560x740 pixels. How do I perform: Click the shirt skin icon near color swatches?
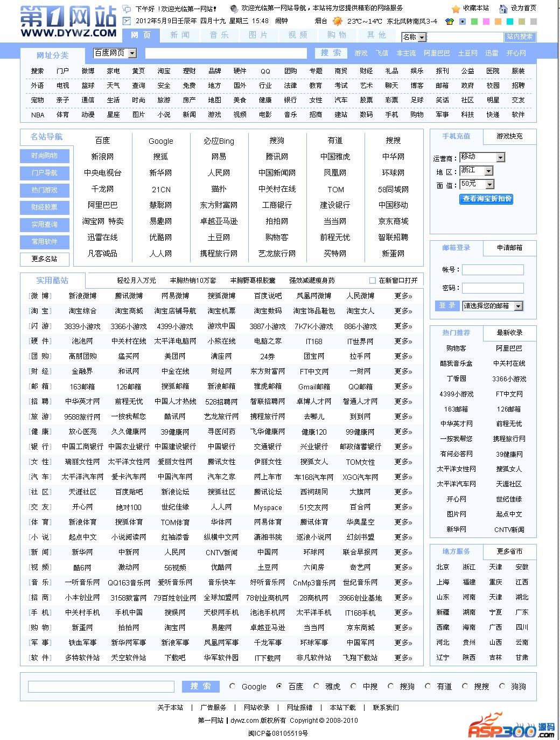[450, 22]
